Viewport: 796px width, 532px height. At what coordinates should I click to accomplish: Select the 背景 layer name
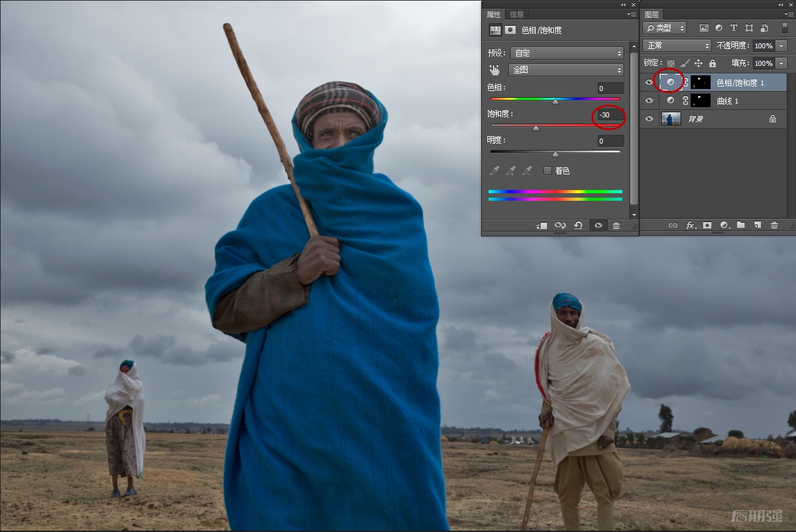(x=696, y=119)
